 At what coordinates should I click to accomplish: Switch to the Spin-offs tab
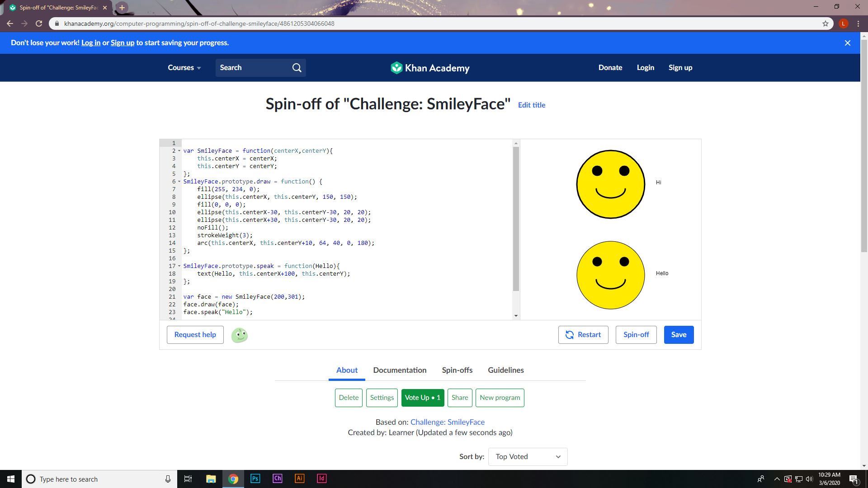point(457,370)
